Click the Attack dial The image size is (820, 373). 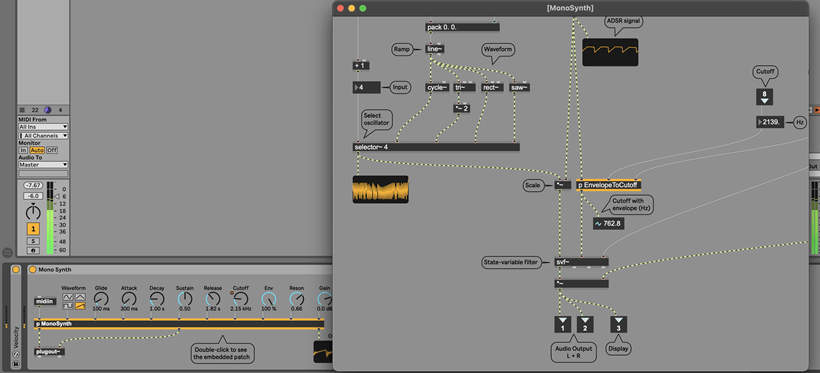click(x=129, y=299)
